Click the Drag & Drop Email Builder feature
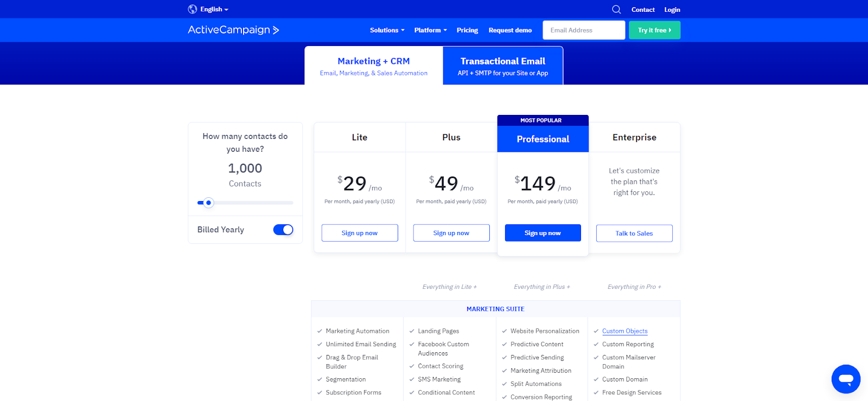Screen dimensions: 868x401 pos(352,362)
